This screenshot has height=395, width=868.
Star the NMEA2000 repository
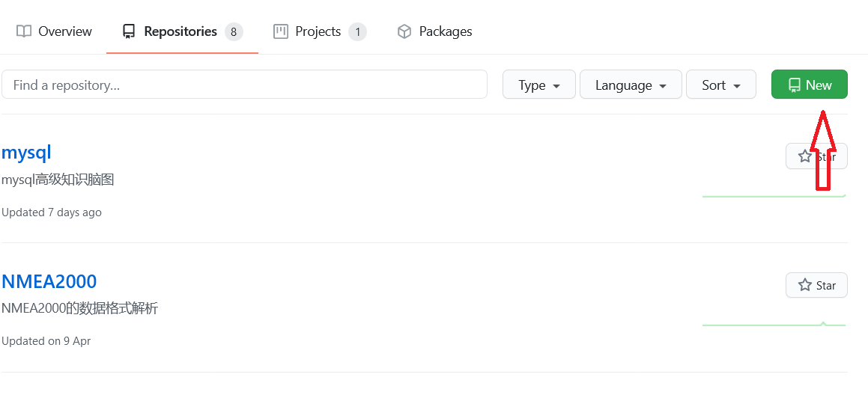coord(816,285)
